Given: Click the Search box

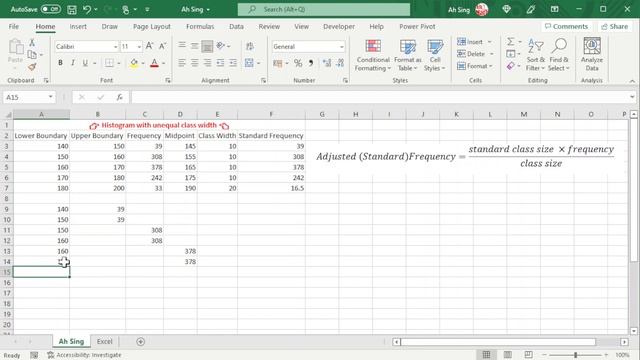Looking at the screenshot, I should point(324,9).
